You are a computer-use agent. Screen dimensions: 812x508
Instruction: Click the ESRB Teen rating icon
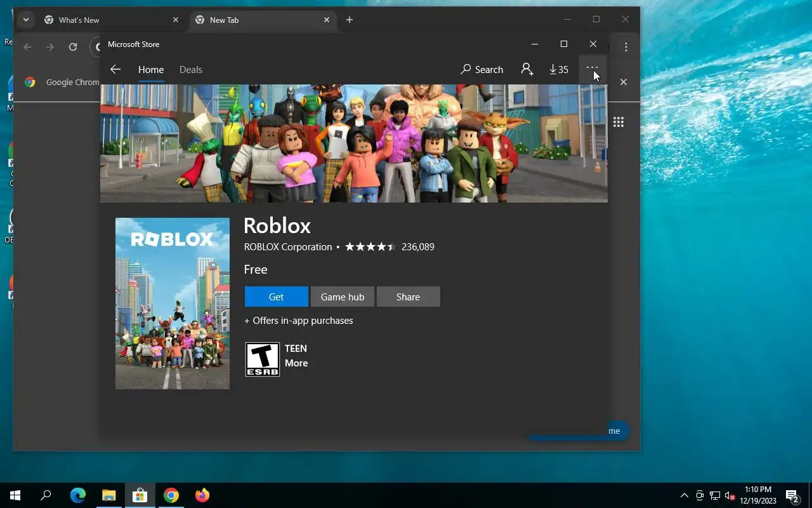click(x=263, y=359)
